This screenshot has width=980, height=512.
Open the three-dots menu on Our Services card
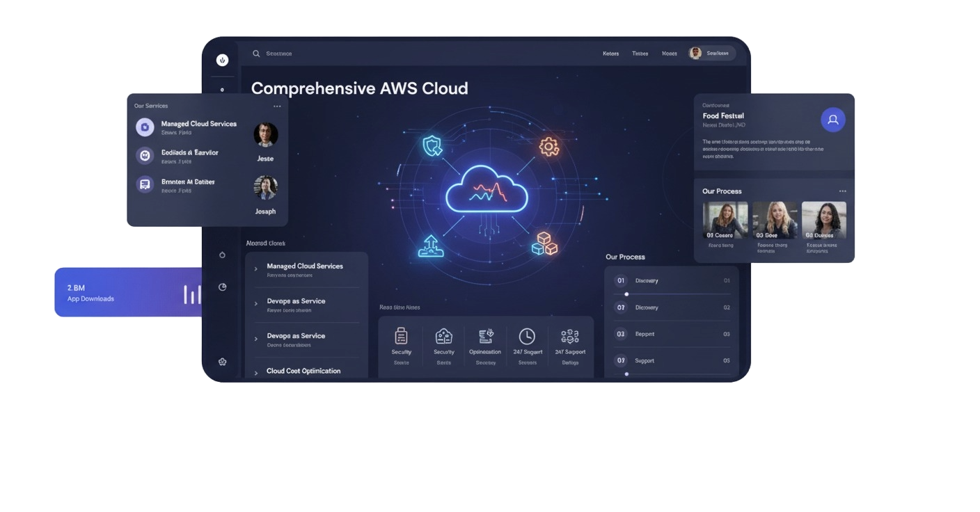tap(277, 106)
